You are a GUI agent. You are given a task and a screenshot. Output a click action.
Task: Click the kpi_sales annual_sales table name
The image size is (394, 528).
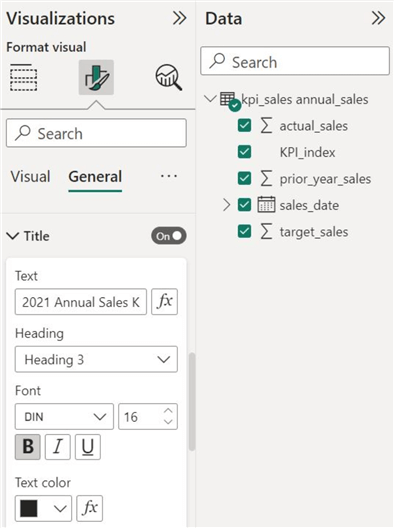coord(305,100)
